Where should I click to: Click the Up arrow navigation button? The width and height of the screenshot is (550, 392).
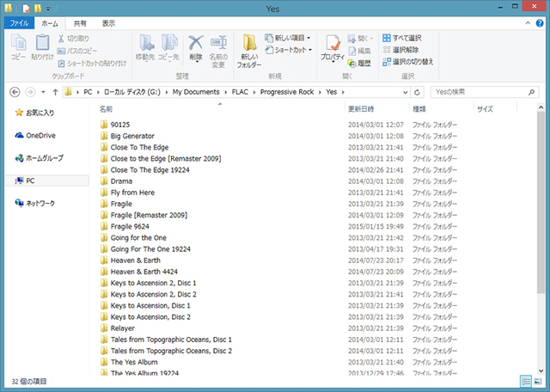pyautogui.click(x=56, y=92)
